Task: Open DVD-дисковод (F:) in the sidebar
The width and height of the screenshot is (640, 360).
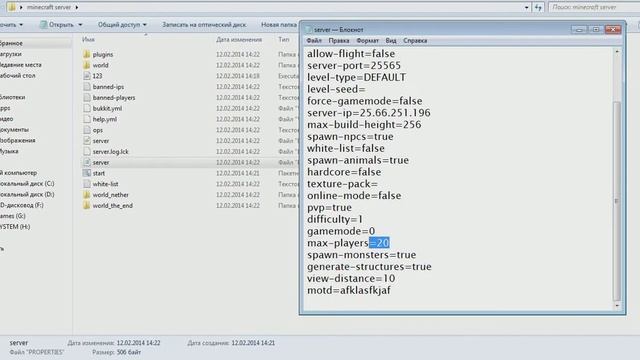Action: [x=22, y=205]
